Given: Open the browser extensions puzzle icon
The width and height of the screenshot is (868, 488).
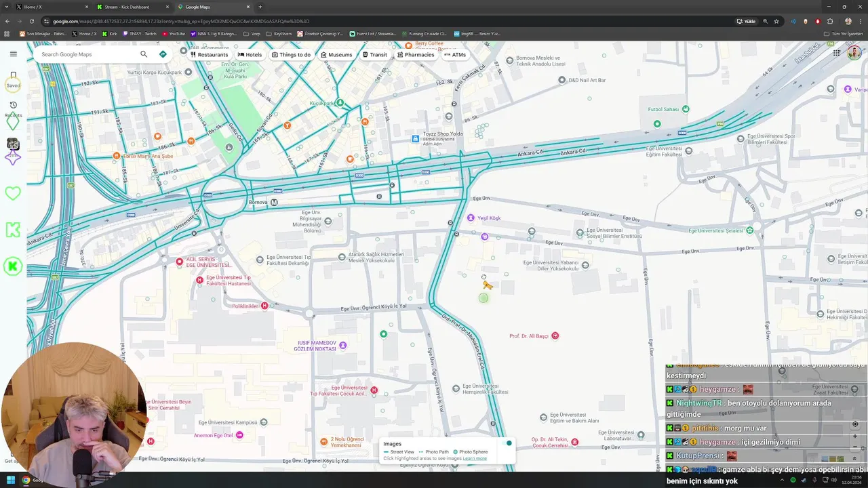Looking at the screenshot, I should click(x=829, y=21).
